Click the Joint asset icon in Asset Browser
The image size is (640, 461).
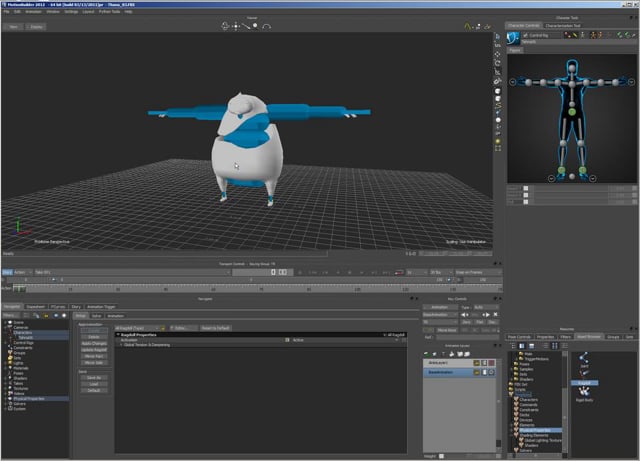tap(584, 359)
